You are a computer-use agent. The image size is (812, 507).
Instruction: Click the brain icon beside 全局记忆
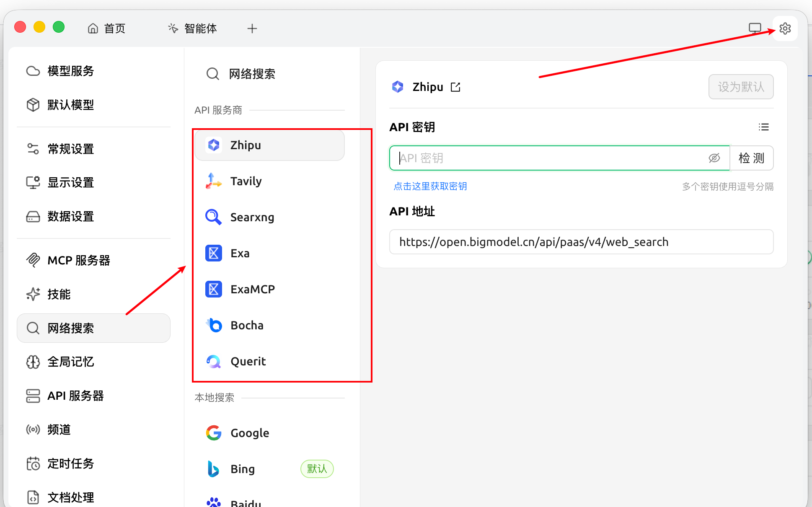(x=33, y=362)
